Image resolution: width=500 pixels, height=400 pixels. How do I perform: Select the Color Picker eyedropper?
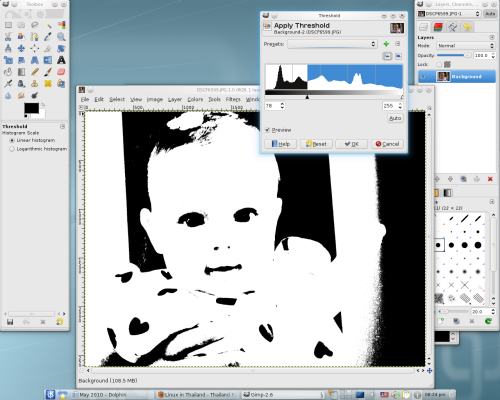coord(48,37)
